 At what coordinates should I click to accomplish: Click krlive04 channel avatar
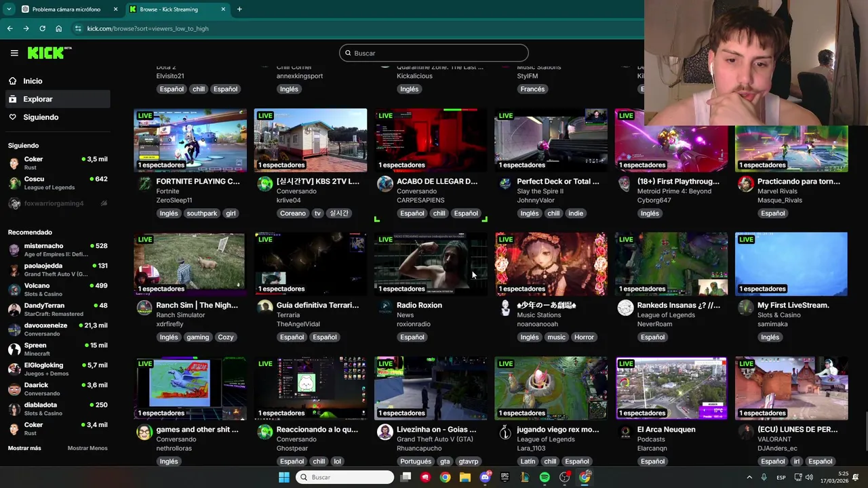[x=265, y=184]
